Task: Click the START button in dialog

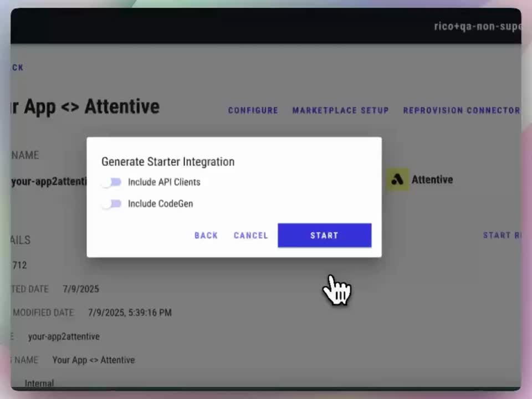Action: coord(324,235)
